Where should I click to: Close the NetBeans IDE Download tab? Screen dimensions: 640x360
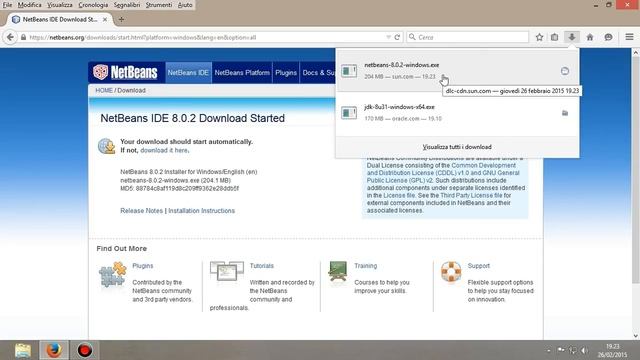pos(105,19)
